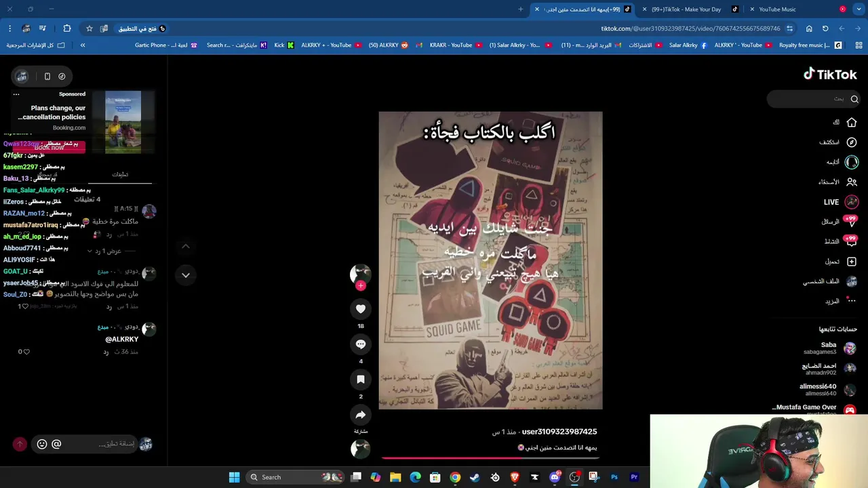Open sponsored ad options ellipsis
The image size is (868, 488).
click(16, 94)
